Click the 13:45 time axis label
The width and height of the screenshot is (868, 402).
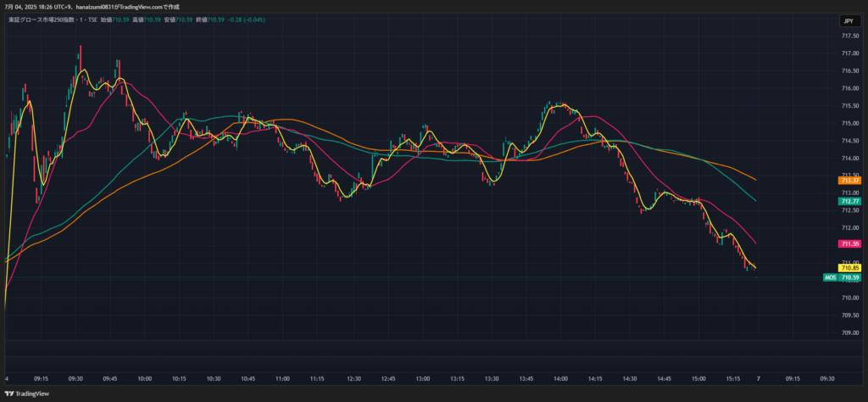pos(526,379)
